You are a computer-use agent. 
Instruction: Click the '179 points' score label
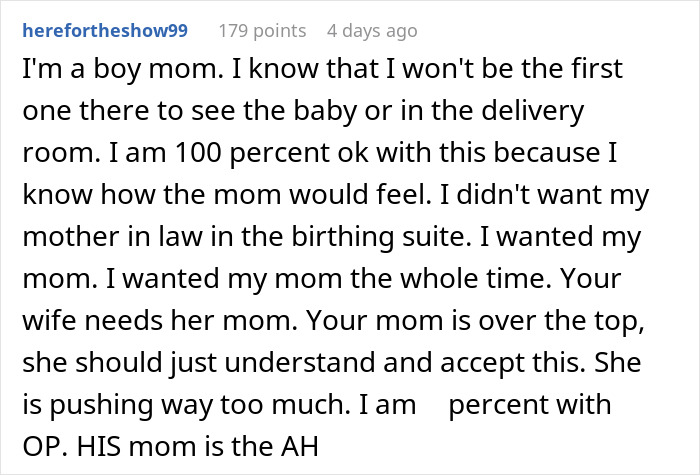pyautogui.click(x=261, y=31)
